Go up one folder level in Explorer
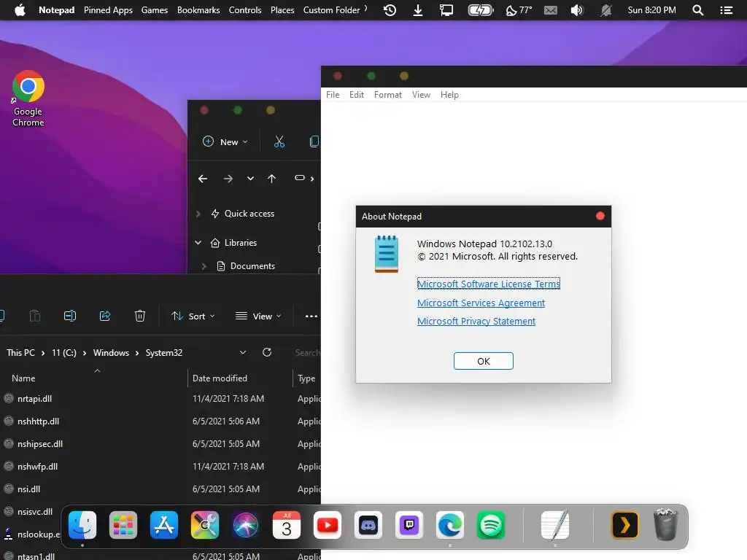This screenshot has width=747, height=560. 271,179
